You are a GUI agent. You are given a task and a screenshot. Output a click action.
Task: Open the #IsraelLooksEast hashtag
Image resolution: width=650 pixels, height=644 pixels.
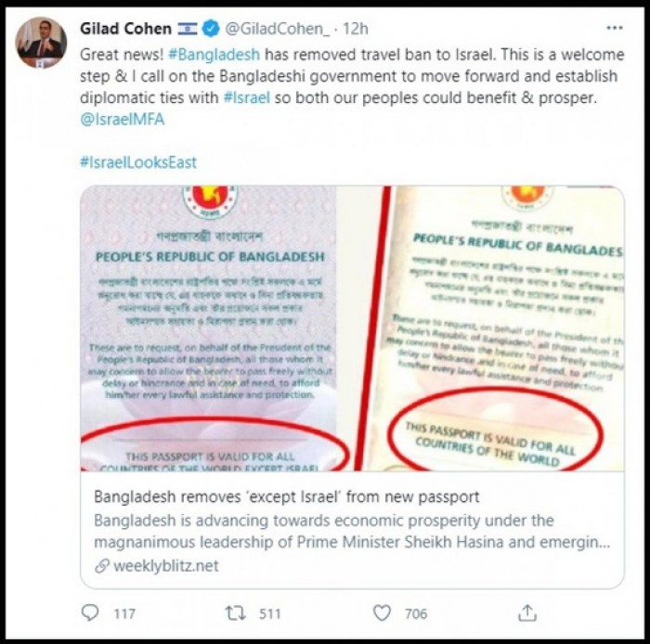point(138,162)
